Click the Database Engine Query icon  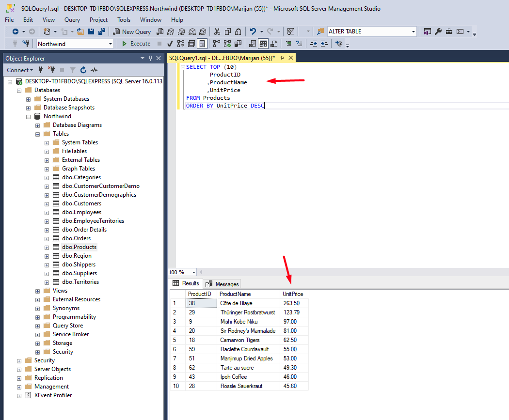pyautogui.click(x=160, y=31)
